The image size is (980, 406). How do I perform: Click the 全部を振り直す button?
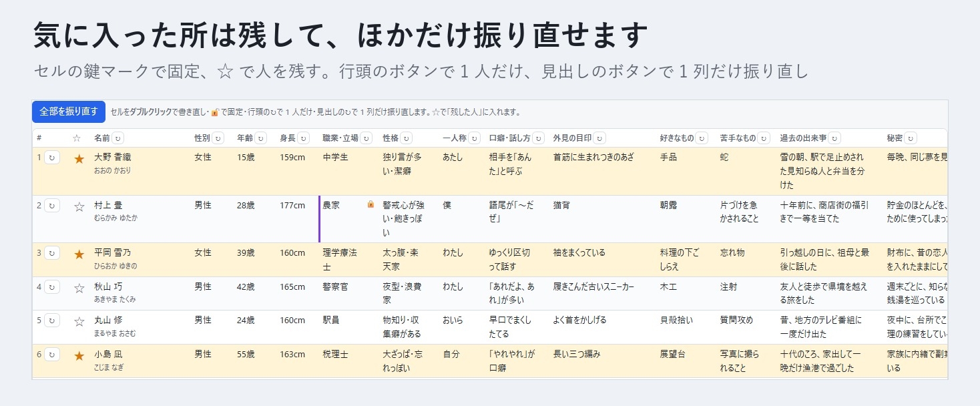(x=69, y=112)
